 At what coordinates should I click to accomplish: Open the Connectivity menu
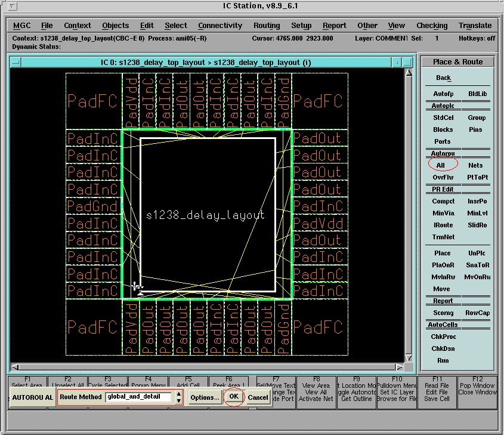pyautogui.click(x=220, y=26)
